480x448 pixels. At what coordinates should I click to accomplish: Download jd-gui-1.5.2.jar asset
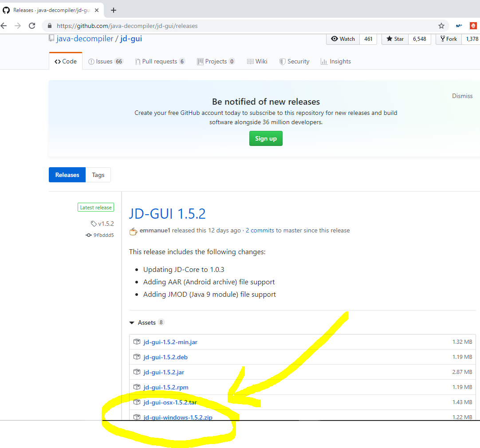tap(164, 372)
